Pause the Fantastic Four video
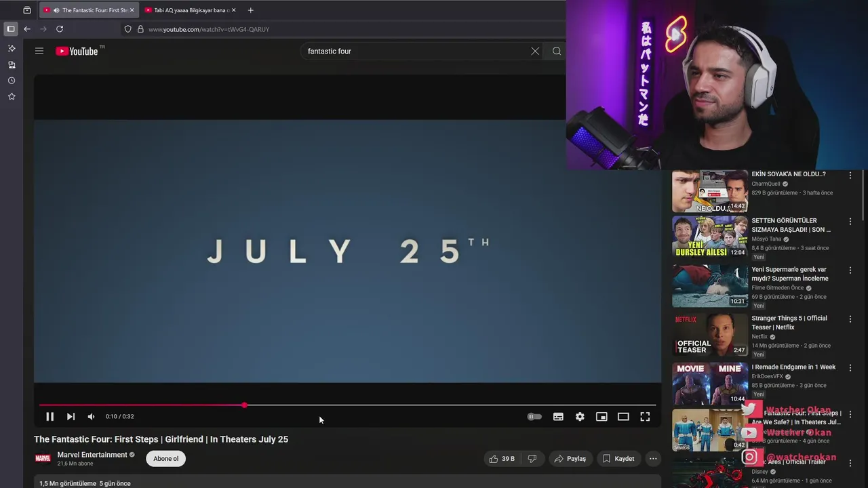Screen dimensions: 868x488 50,417
